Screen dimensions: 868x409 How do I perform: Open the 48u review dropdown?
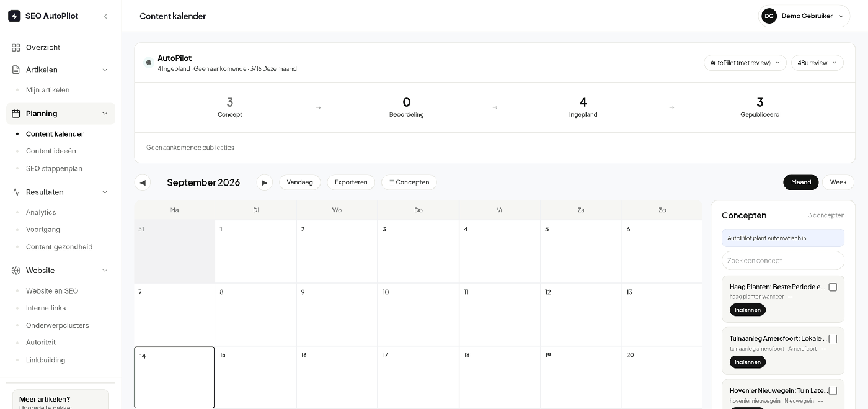817,63
